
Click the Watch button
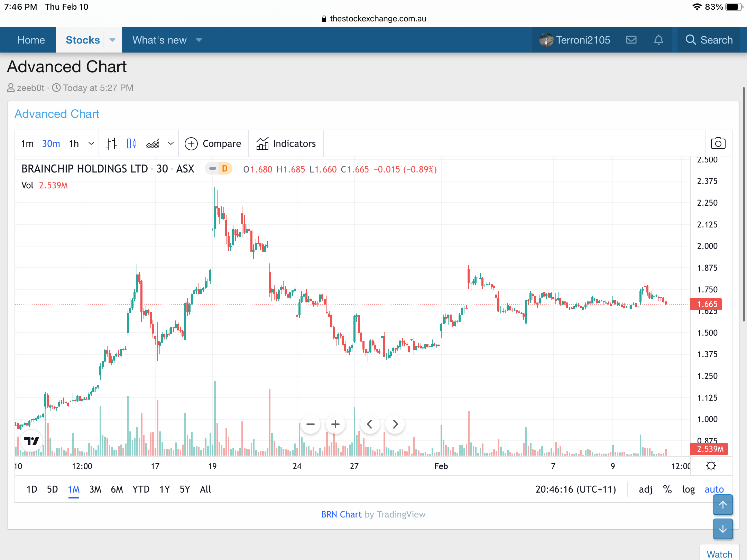[719, 554]
